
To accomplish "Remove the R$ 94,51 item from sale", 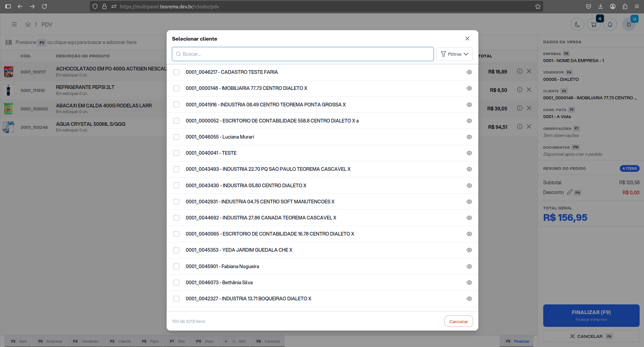I will coord(529,127).
